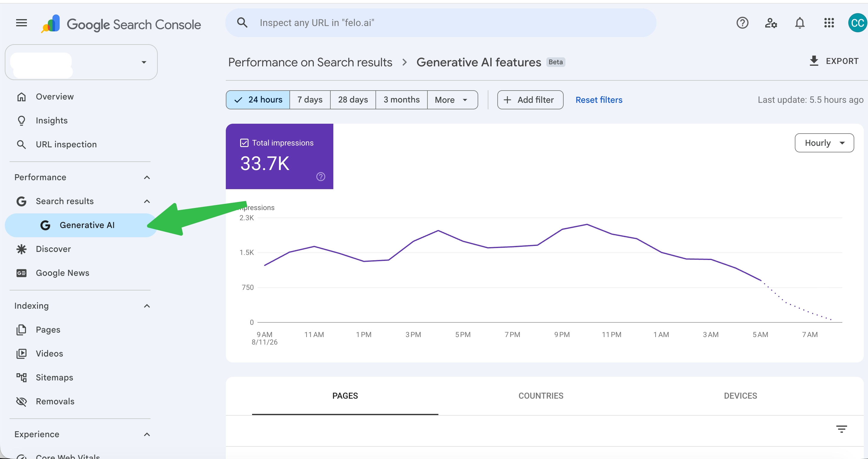
Task: Click the search magnifier icon in URL bar
Action: [242, 23]
